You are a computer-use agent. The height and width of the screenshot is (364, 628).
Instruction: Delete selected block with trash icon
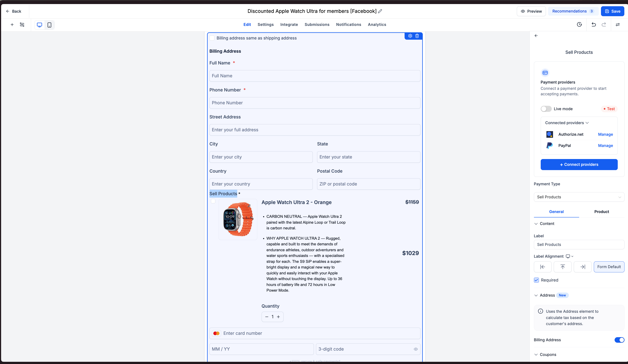click(x=417, y=36)
